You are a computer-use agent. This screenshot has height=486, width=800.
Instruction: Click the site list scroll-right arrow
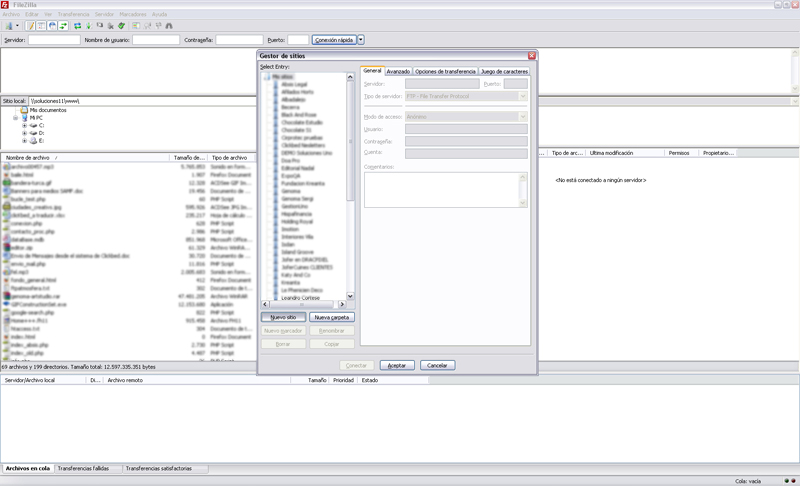tap(342, 304)
